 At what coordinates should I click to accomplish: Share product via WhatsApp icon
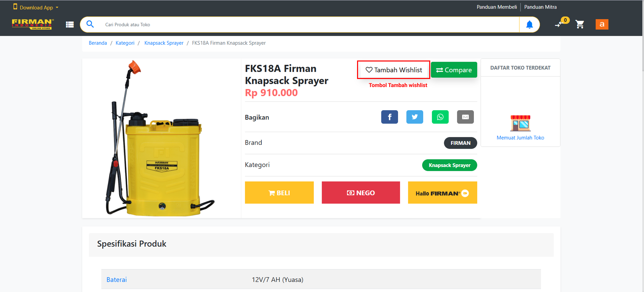440,117
